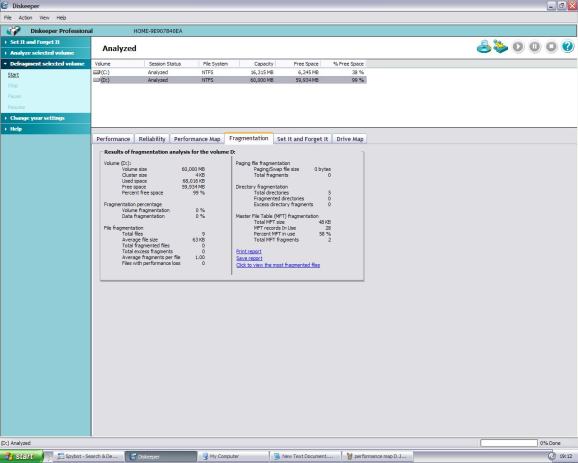Expand the Help sidebar section
This screenshot has height=463, width=578.
46,129
